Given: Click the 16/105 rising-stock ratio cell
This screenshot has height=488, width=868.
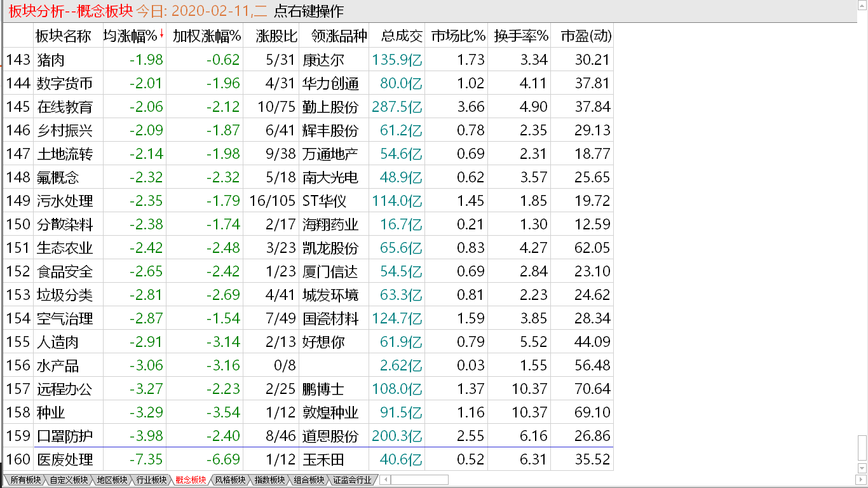Looking at the screenshot, I should 273,201.
